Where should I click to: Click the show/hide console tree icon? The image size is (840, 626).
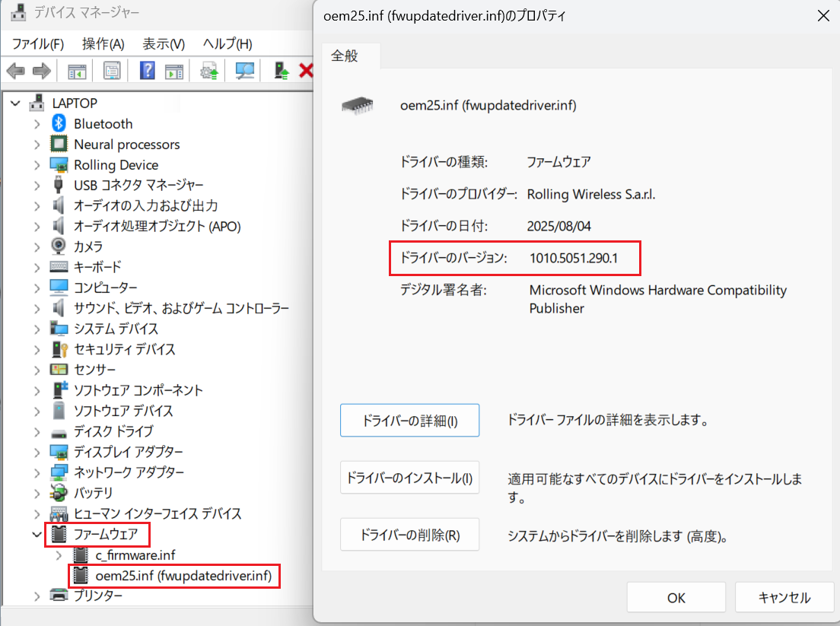[77, 71]
